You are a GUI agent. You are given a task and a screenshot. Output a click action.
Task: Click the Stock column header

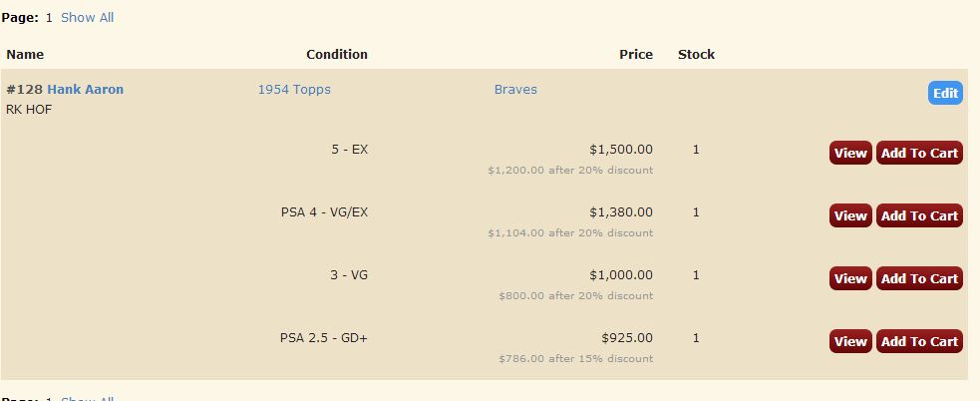696,55
